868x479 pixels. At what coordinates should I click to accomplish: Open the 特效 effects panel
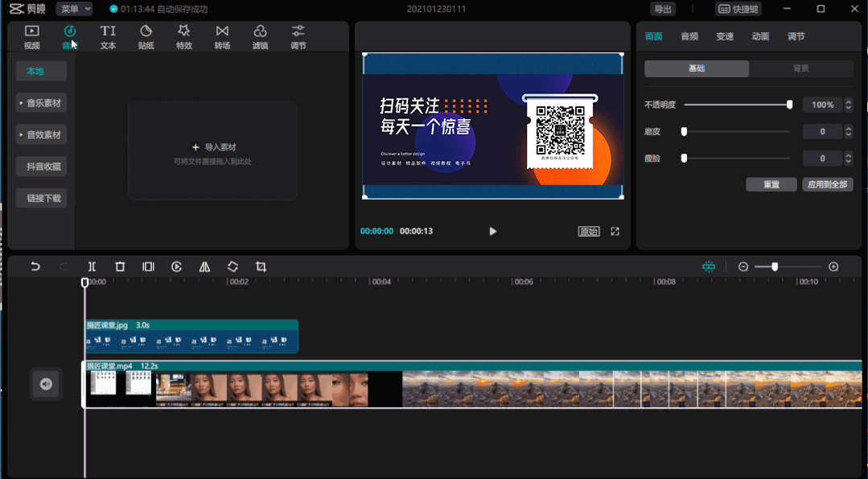pyautogui.click(x=183, y=37)
